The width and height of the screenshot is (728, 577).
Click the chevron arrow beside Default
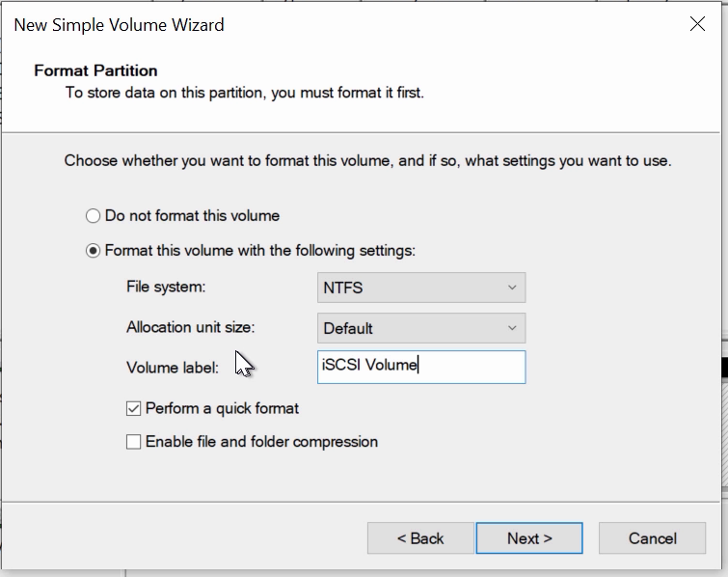512,328
